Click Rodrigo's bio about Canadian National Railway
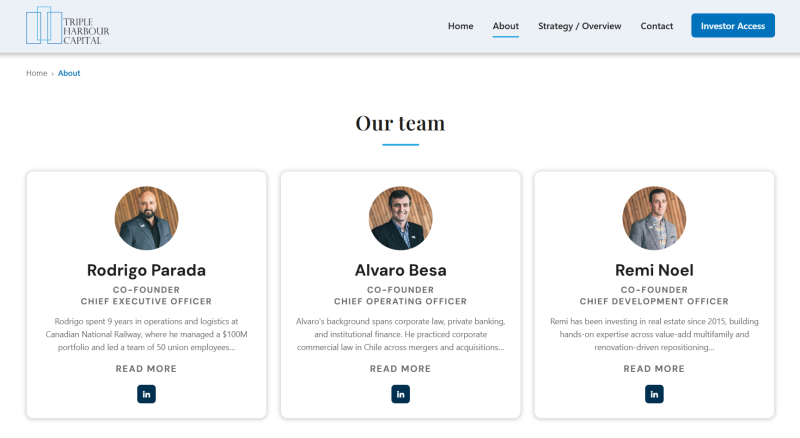 tap(146, 334)
